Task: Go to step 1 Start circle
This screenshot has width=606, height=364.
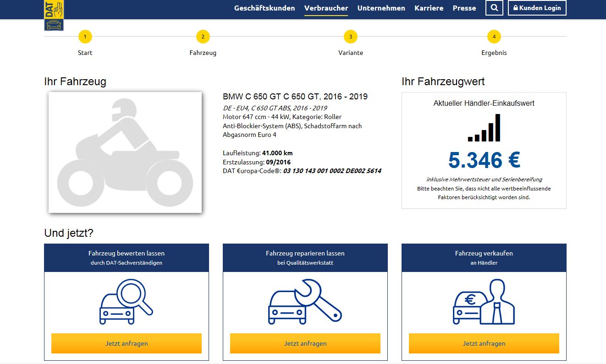Action: [x=85, y=37]
